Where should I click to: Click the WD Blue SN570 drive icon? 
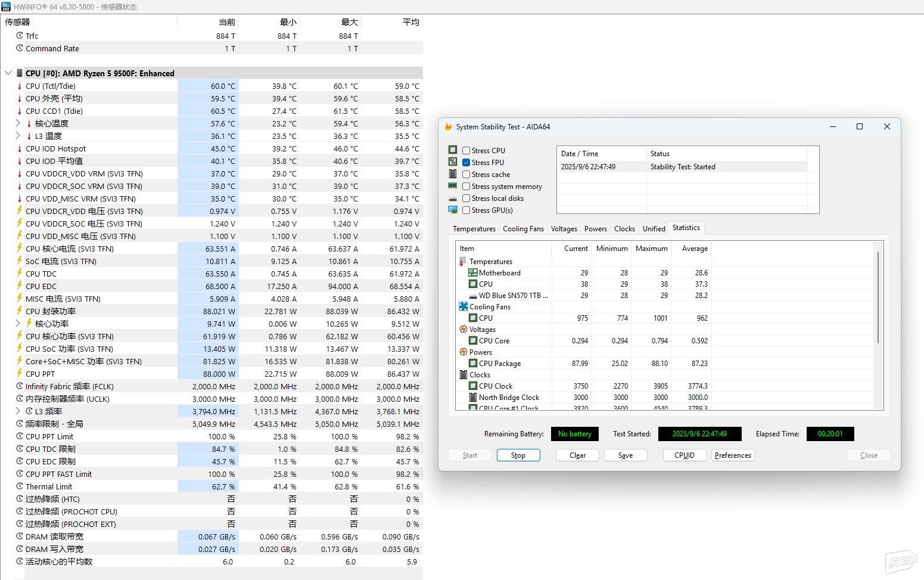(x=473, y=296)
